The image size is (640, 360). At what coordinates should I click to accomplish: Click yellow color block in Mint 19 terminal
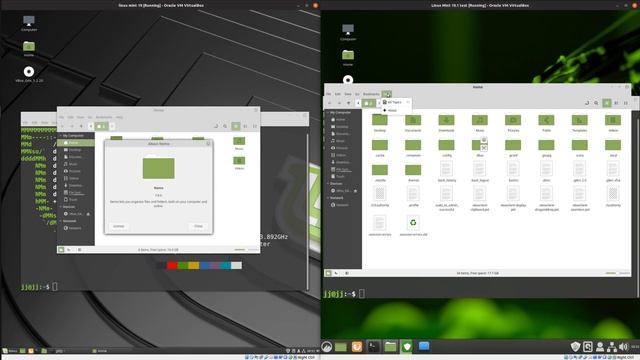193,265
